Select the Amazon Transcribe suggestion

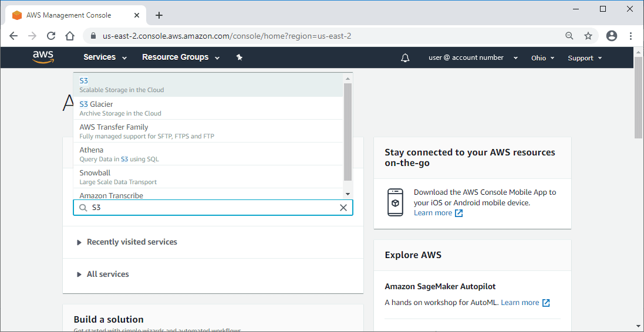[x=208, y=194]
